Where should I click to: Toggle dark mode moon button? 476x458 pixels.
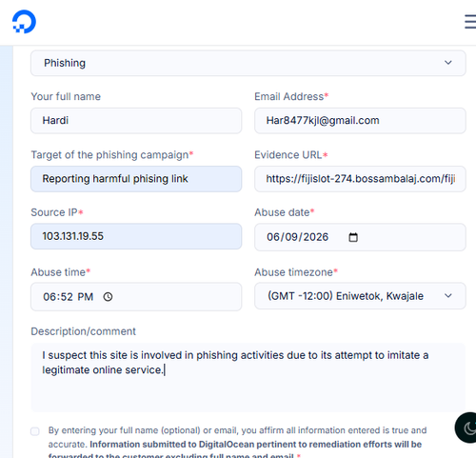click(x=466, y=428)
